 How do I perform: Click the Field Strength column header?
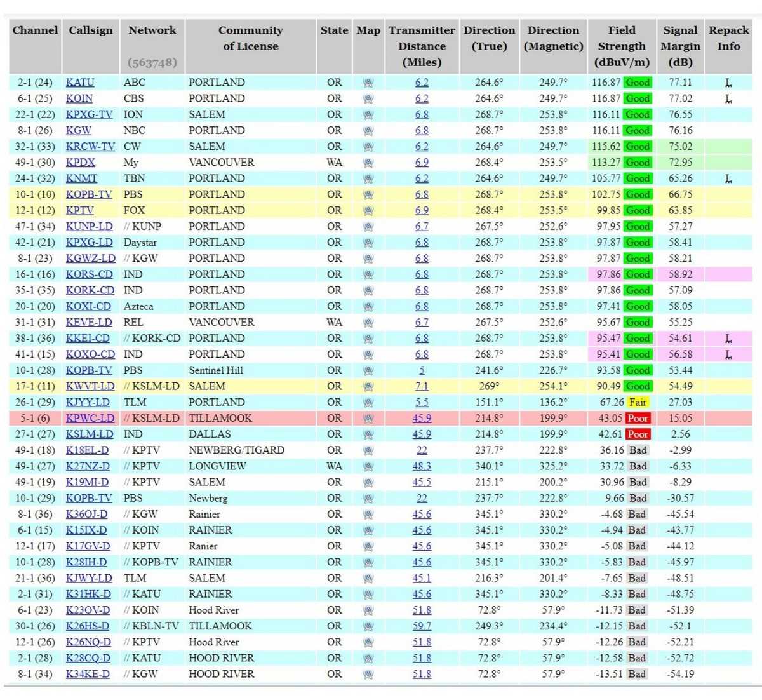622,46
